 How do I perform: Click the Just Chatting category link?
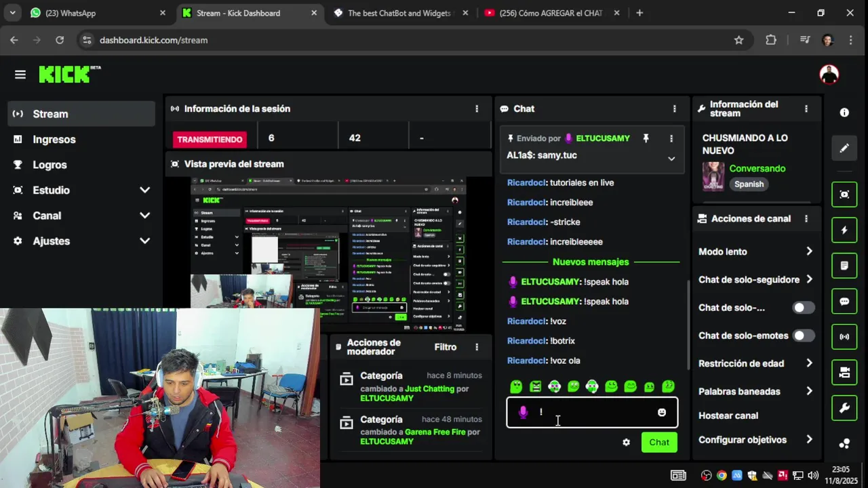pos(429,389)
